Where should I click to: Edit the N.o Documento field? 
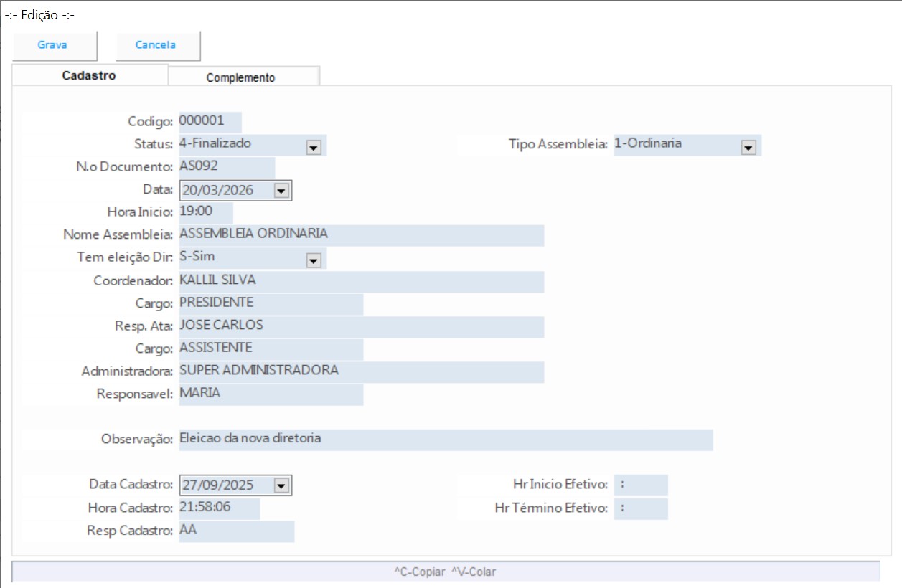point(226,166)
